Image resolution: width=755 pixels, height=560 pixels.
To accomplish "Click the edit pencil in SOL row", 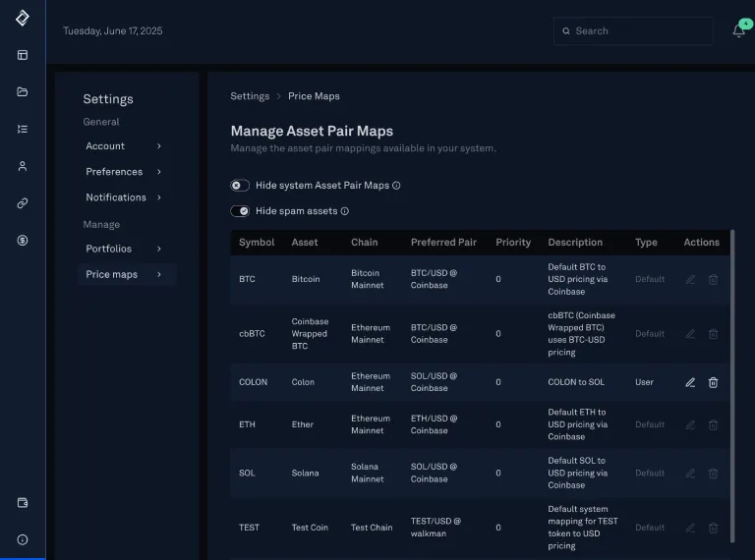I will click(690, 474).
